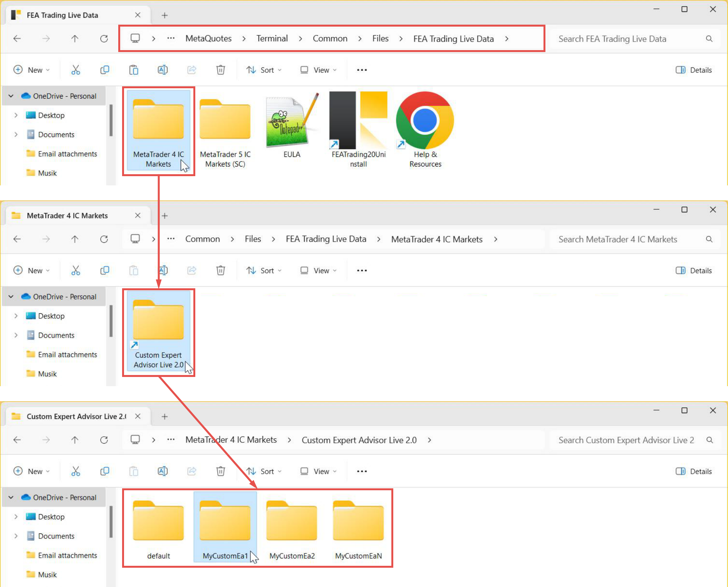The height and width of the screenshot is (587, 728).
Task: Toggle Details pane in Custom Expert Advisor window
Action: (694, 471)
